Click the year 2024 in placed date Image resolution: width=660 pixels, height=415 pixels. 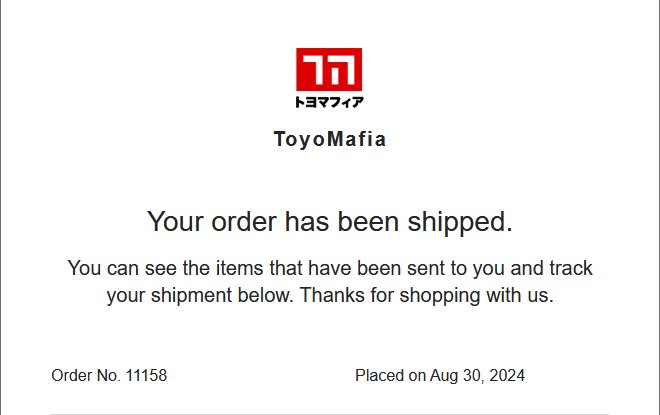coord(507,375)
